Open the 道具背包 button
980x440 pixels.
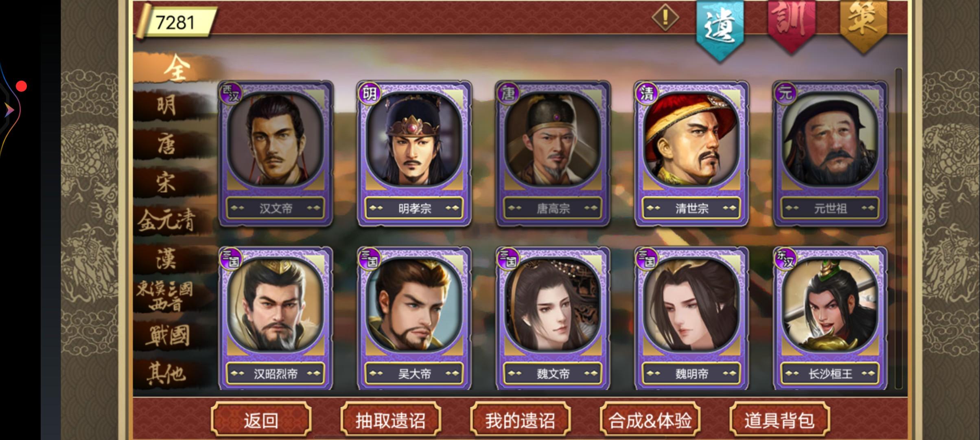[x=779, y=420]
